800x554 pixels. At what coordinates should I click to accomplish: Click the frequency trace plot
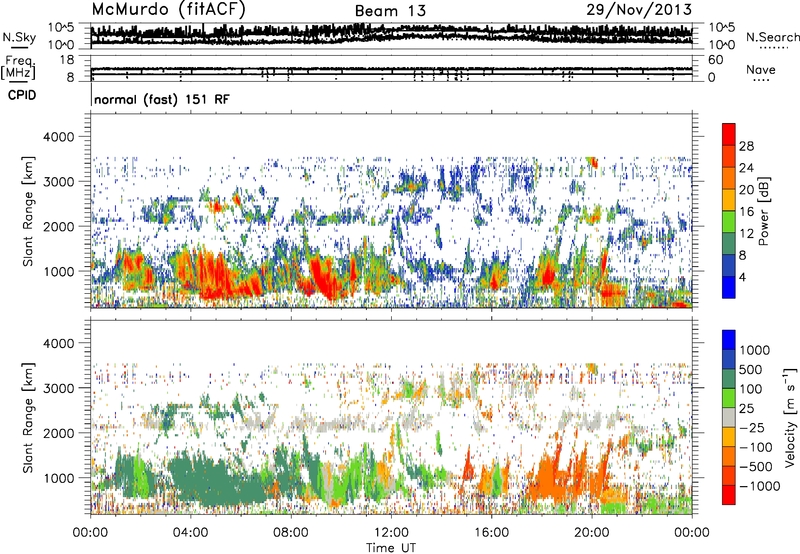[x=391, y=69]
